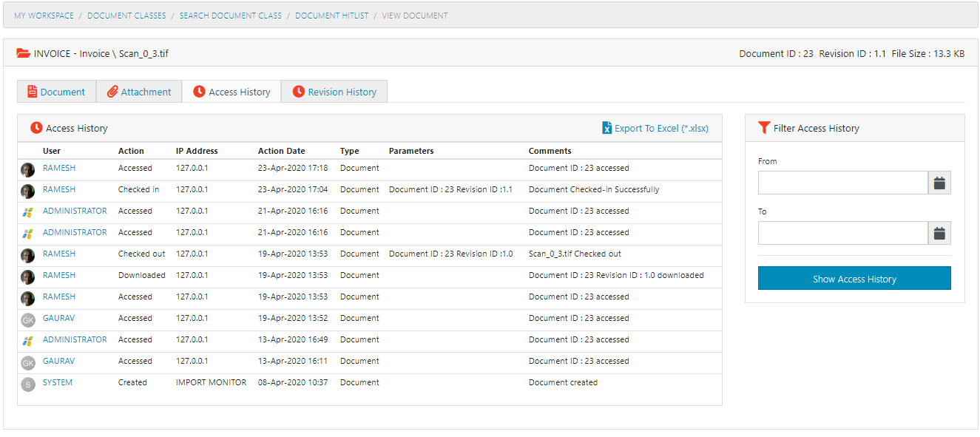Navigate to DOCUMENT HITLIST via the breadcrumb
The width and height of the screenshot is (980, 437).
(331, 15)
